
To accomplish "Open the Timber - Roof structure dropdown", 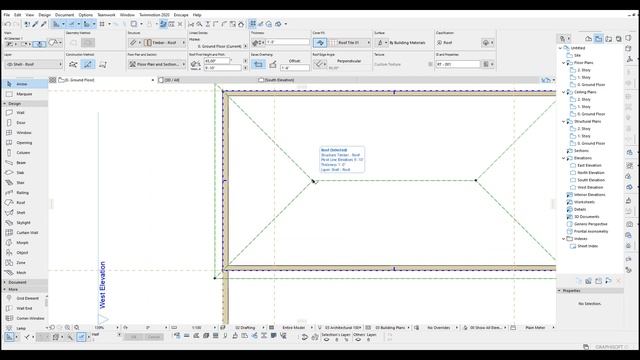I will (164, 42).
